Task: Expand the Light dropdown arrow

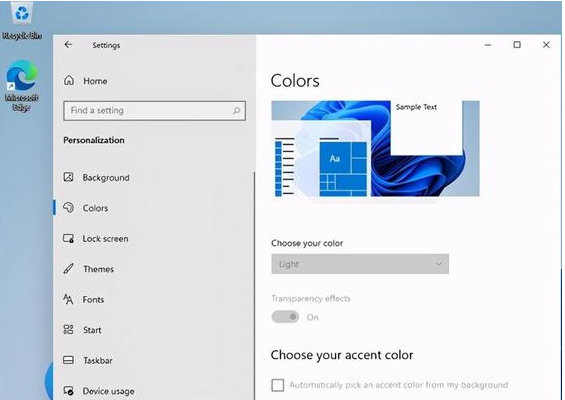Action: (x=439, y=264)
